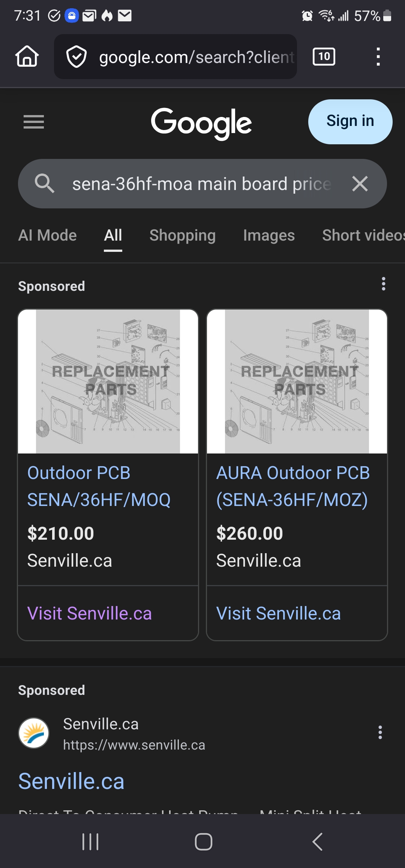
Task: Open the Images results tab
Action: click(x=269, y=235)
